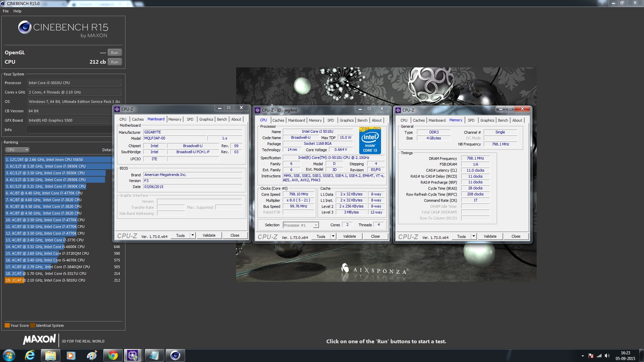Expand Tools dropdown arrow in Memory CPU-Z window
Screen dimensions: 644x362
point(474,237)
